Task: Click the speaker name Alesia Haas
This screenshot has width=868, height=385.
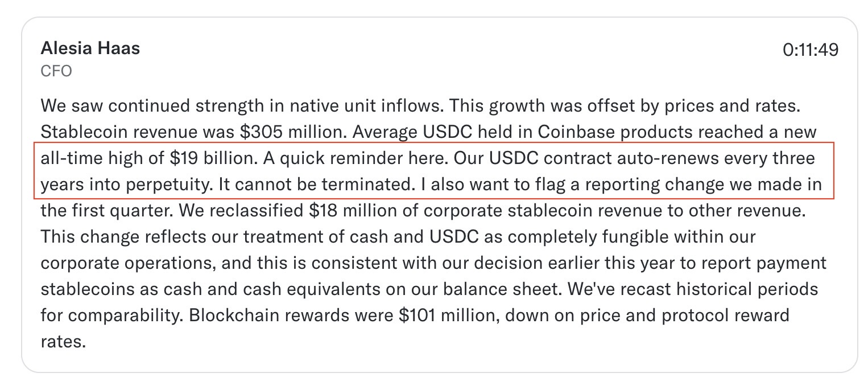Action: point(90,48)
